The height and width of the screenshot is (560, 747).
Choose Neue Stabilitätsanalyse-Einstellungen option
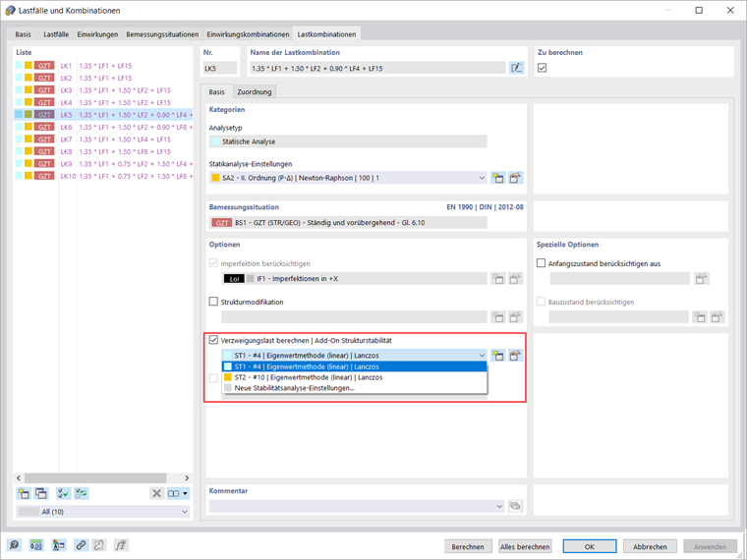(355, 388)
